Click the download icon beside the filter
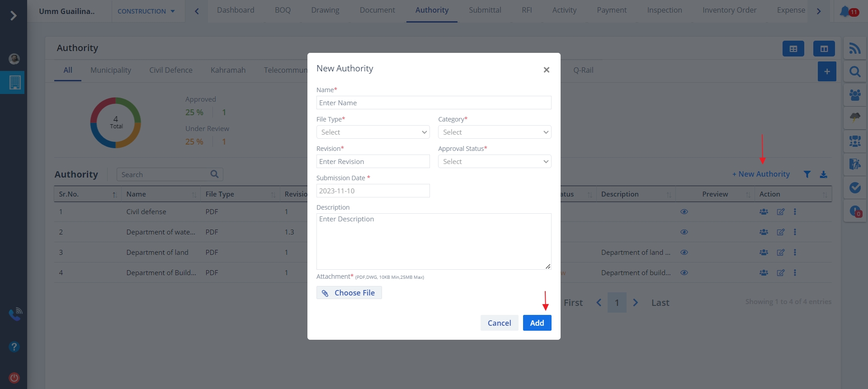The height and width of the screenshot is (389, 868). tap(823, 174)
